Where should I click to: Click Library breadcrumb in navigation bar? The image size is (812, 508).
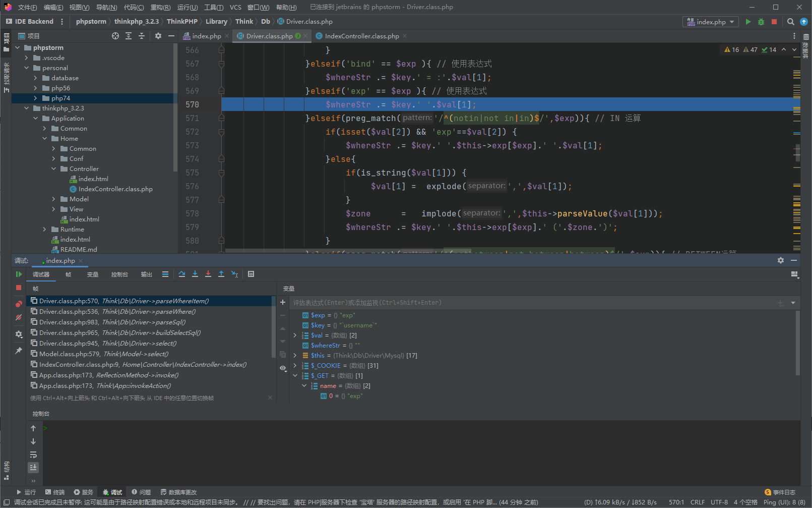click(216, 22)
